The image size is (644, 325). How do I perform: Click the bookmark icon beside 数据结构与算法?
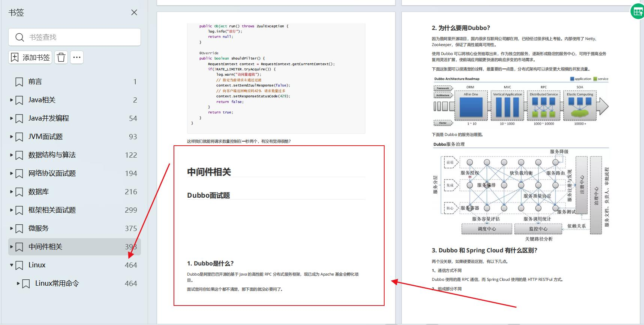click(x=19, y=155)
